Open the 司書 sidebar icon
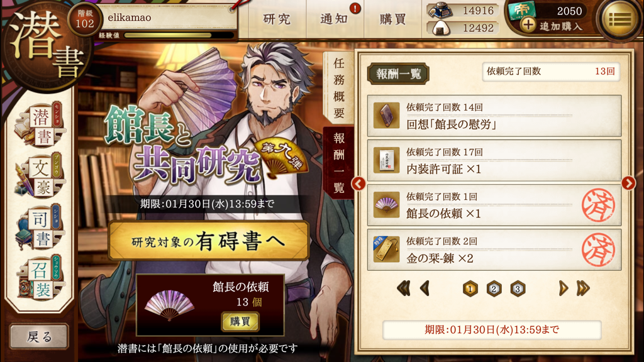Image resolution: width=644 pixels, height=362 pixels. click(39, 228)
